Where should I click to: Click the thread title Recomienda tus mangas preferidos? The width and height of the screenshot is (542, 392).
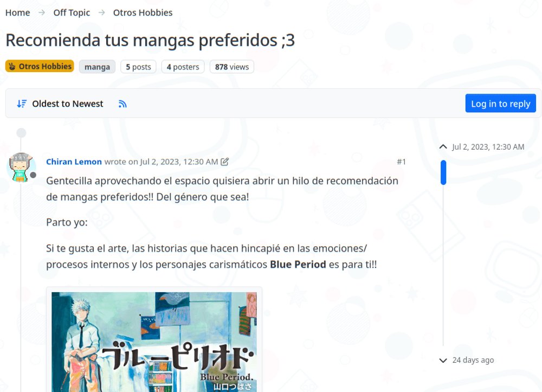150,40
